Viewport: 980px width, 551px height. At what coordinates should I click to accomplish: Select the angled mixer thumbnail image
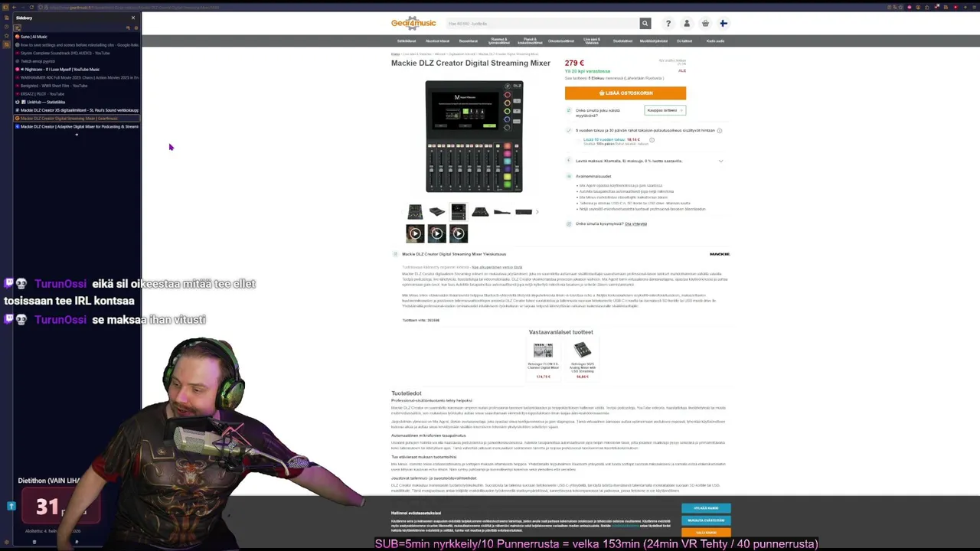pos(436,212)
